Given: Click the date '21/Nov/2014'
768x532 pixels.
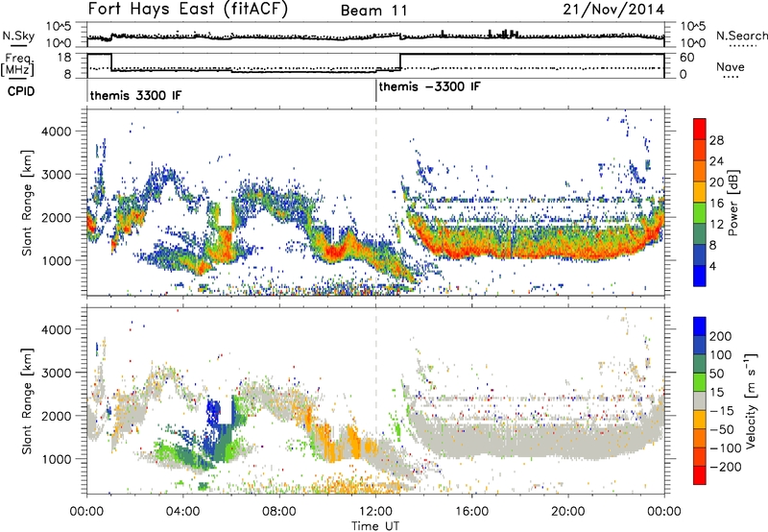Looking at the screenshot, I should 613,10.
